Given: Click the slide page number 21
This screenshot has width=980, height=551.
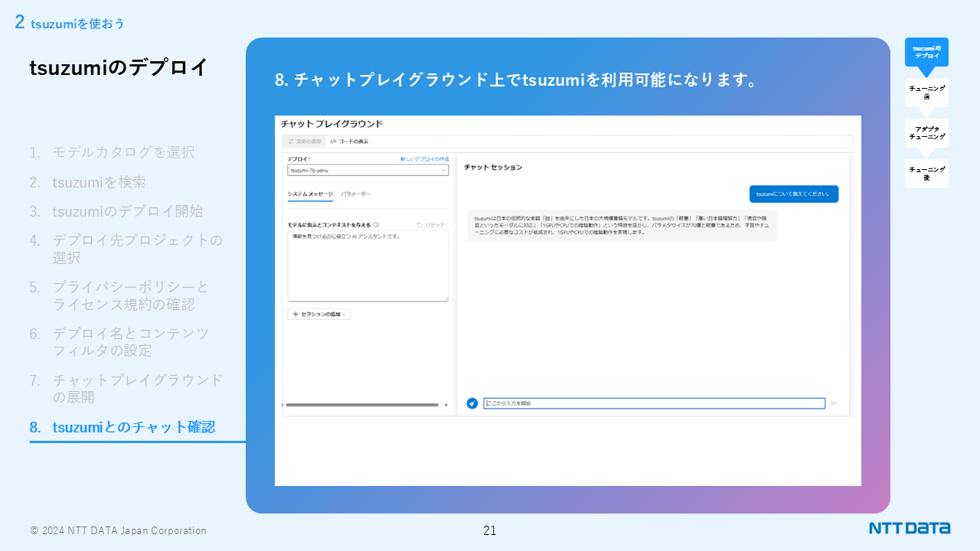Looking at the screenshot, I should (490, 530).
